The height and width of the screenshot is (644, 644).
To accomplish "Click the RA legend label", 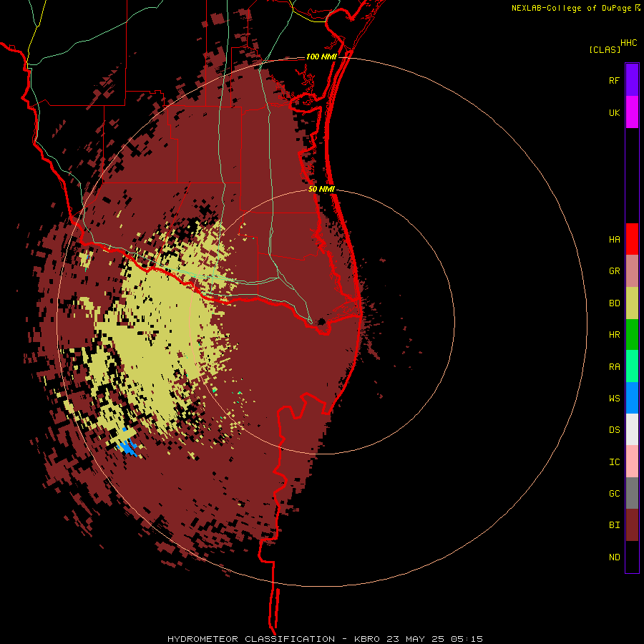I will [x=614, y=366].
